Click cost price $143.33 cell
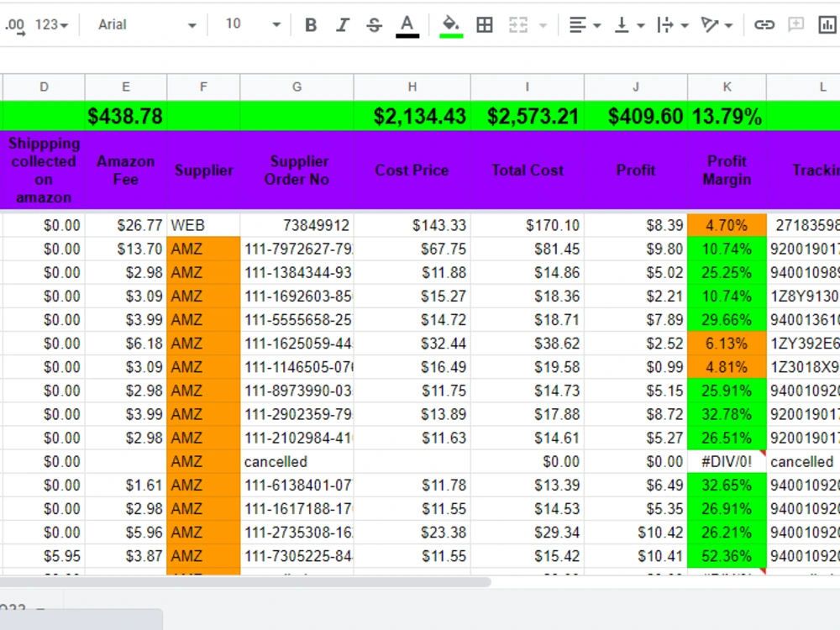This screenshot has height=630, width=840. [x=412, y=225]
